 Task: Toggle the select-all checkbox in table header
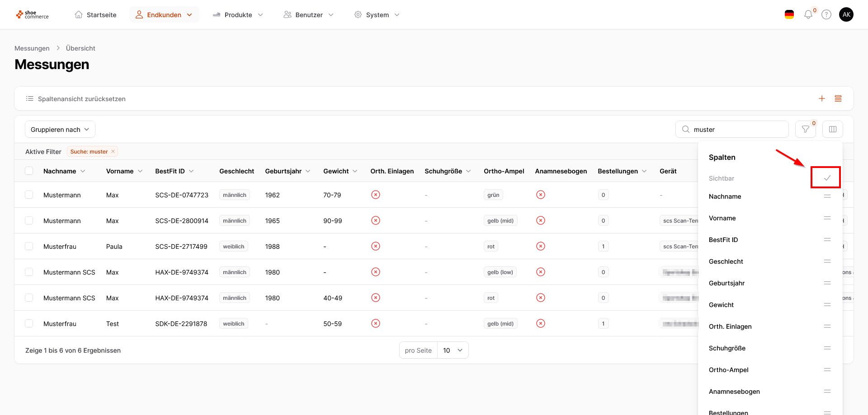pos(29,171)
